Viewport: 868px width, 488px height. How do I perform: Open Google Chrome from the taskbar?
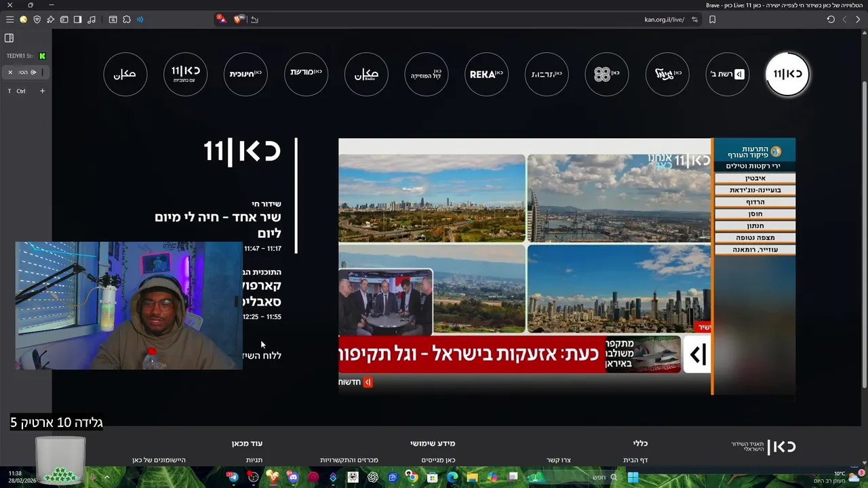(412, 477)
